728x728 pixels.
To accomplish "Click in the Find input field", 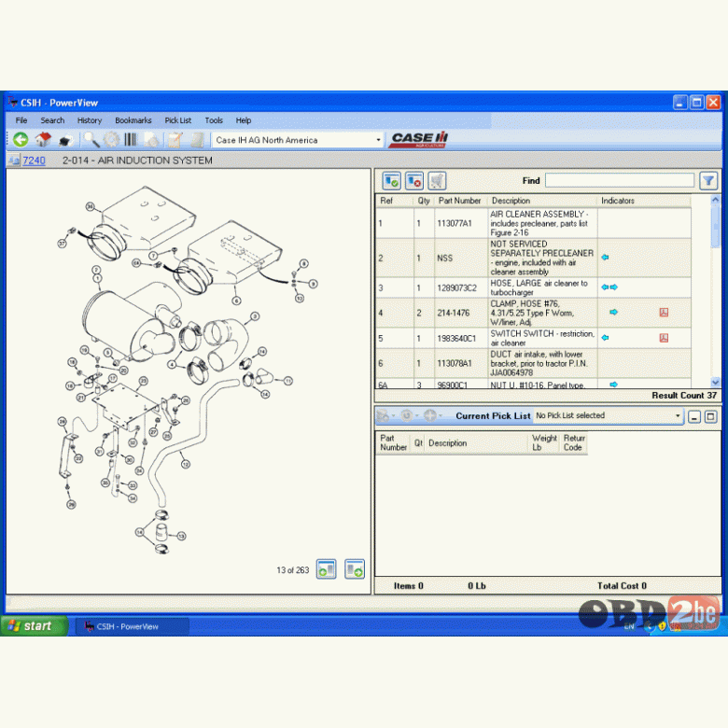I will pyautogui.click(x=620, y=181).
